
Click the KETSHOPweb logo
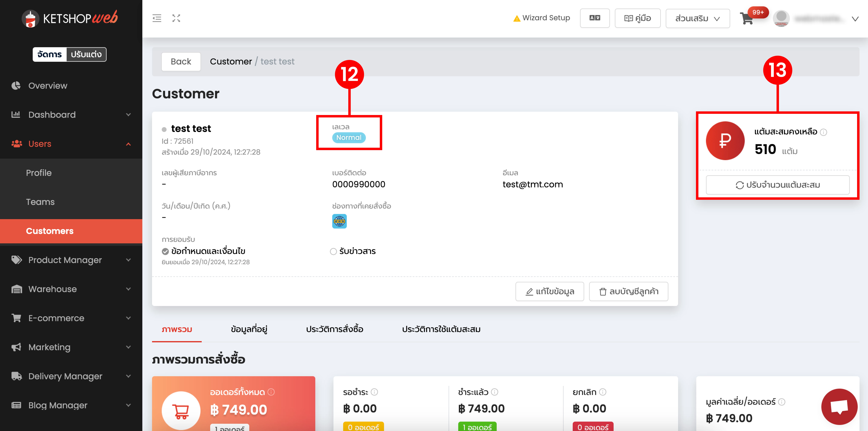(70, 18)
